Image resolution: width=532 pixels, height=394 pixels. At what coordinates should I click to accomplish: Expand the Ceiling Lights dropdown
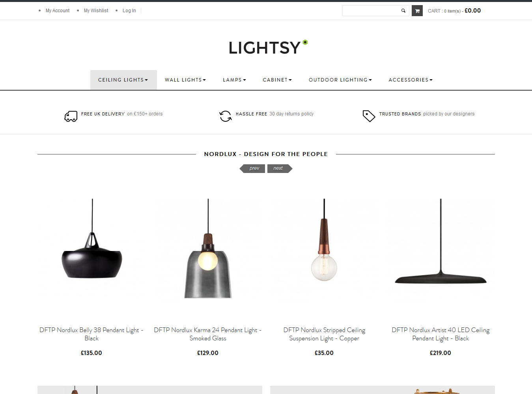coord(123,80)
